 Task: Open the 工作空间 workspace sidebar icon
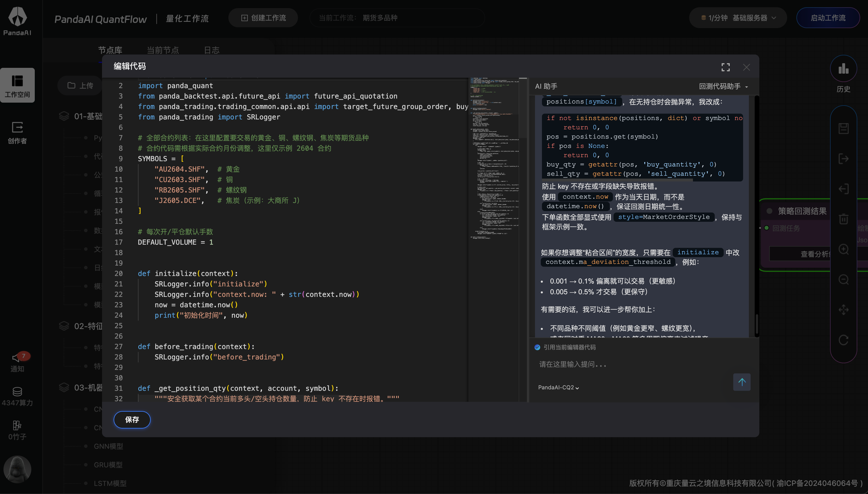pyautogui.click(x=17, y=85)
